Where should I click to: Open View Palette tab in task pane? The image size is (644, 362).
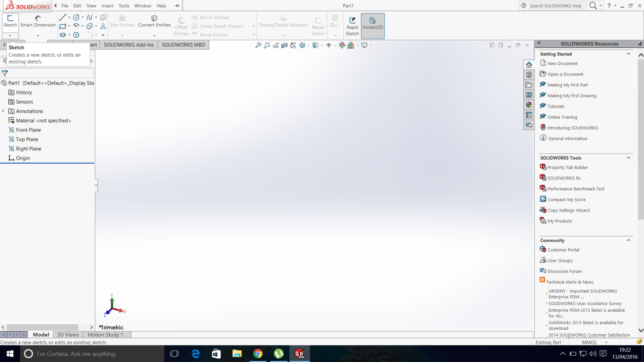coord(529,95)
